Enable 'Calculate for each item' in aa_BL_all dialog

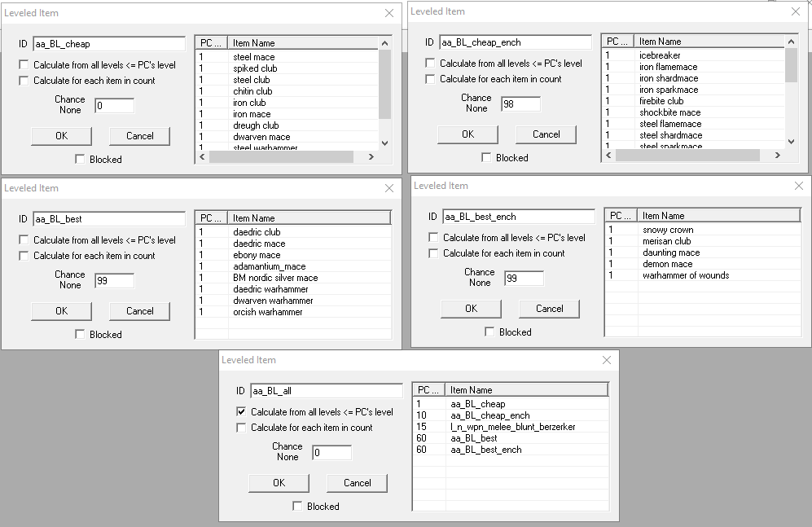241,427
